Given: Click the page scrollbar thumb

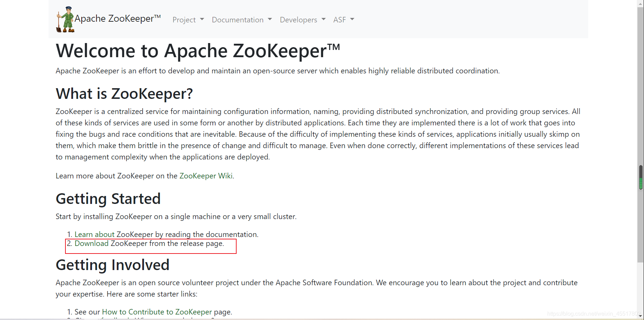Looking at the screenshot, I should 641,134.
